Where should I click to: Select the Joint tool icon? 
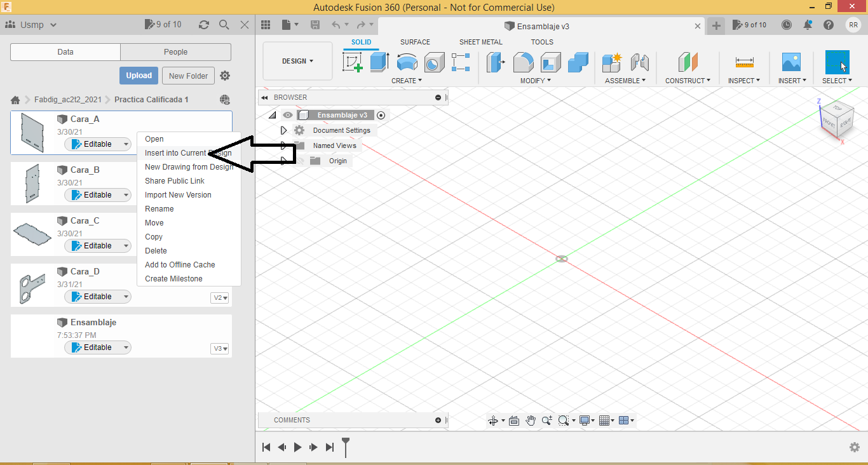[x=639, y=62]
